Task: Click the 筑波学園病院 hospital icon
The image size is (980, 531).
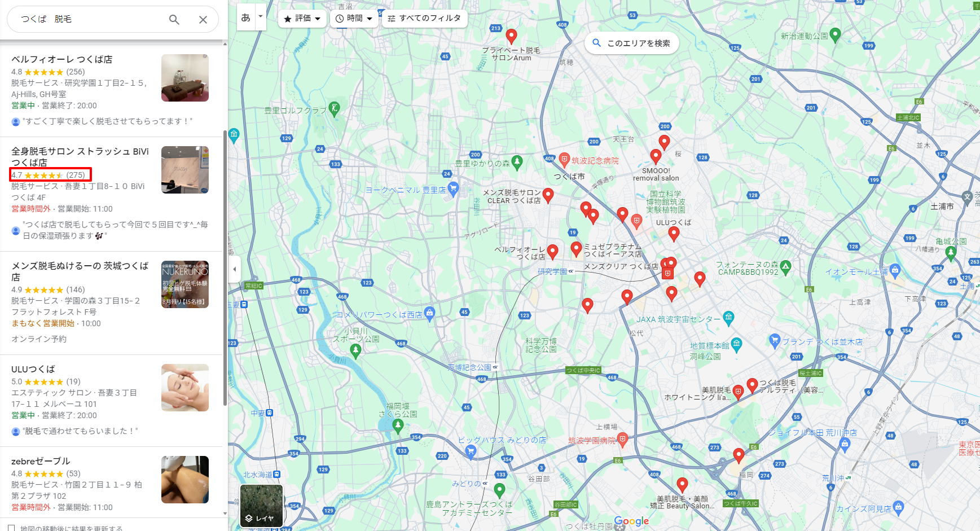Action: click(x=622, y=439)
